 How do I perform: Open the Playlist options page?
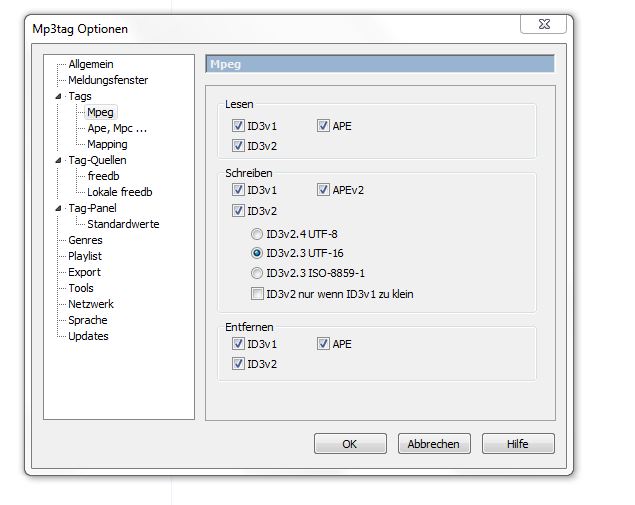coord(85,256)
